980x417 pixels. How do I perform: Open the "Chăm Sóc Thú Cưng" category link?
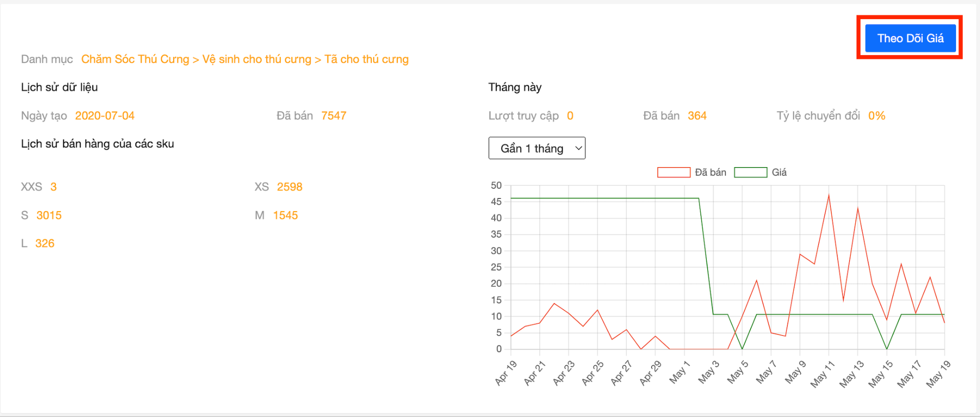click(x=135, y=59)
